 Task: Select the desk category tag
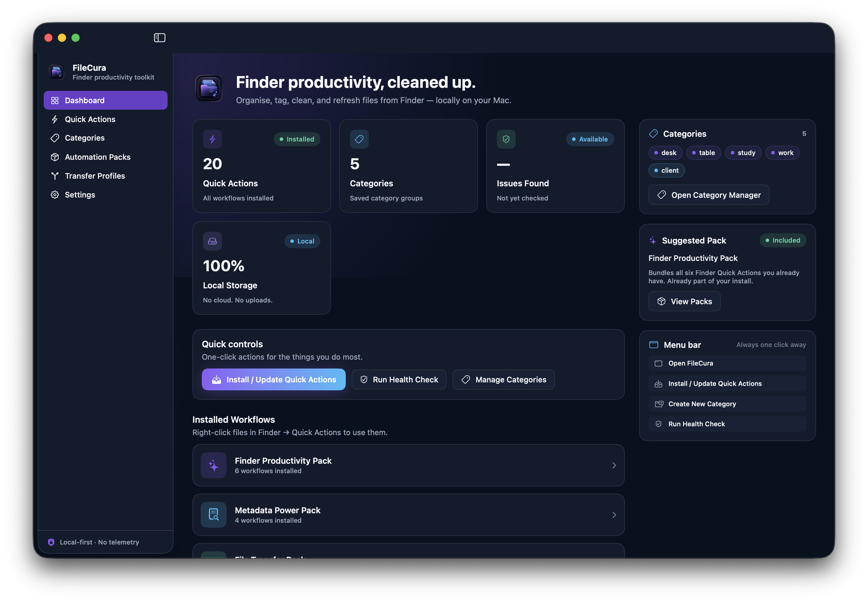(665, 153)
